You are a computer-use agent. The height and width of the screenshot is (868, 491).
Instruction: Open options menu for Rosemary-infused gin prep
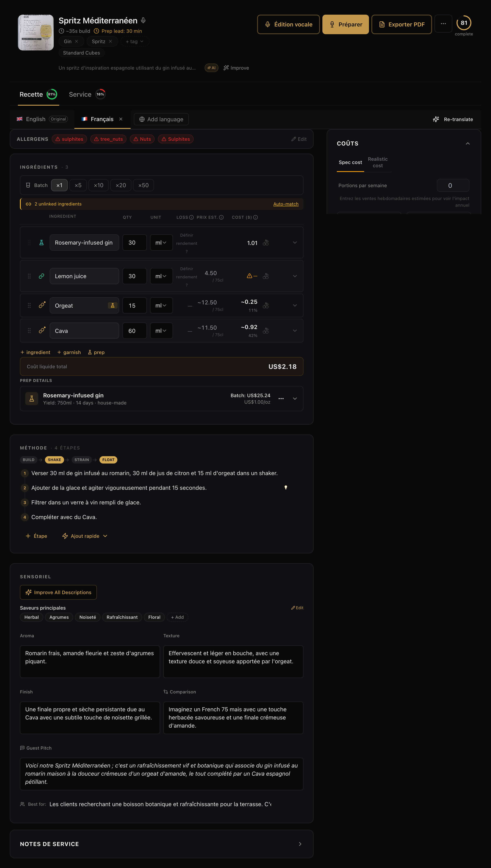click(x=281, y=398)
